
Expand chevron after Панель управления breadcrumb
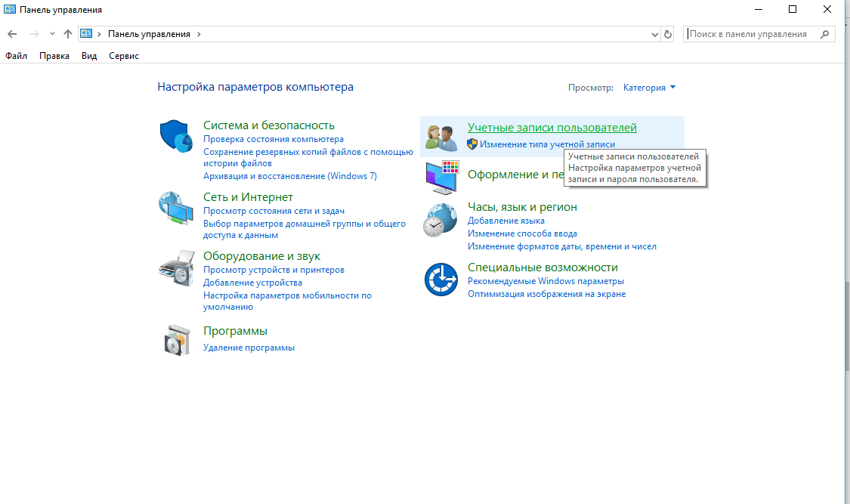point(199,34)
